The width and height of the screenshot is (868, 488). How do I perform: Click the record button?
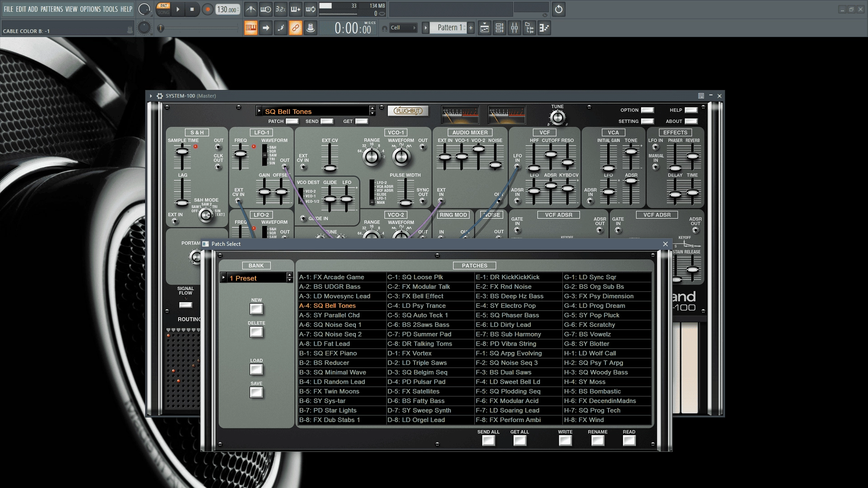click(x=208, y=9)
